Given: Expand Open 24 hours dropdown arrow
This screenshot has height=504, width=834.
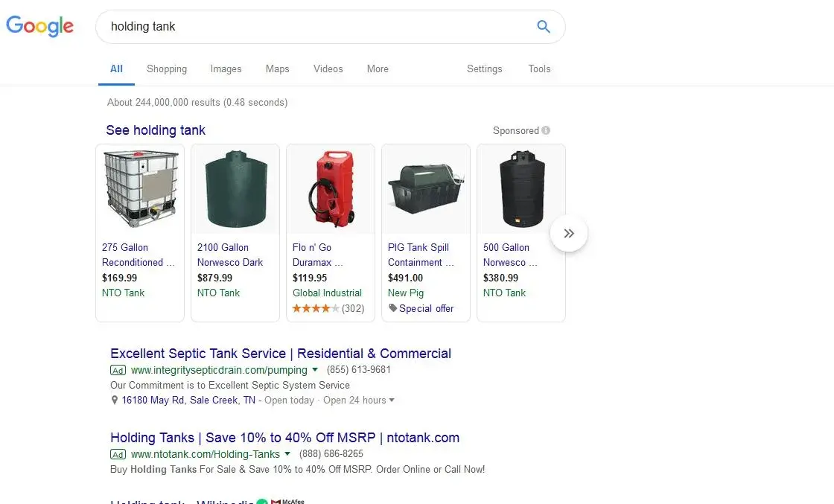Looking at the screenshot, I should click(392, 401).
